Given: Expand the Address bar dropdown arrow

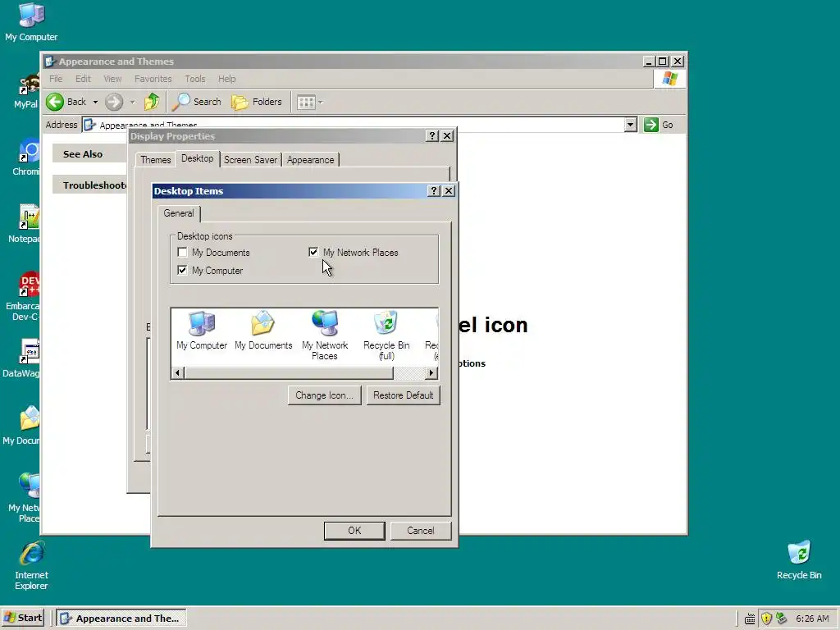Looking at the screenshot, I should 631,125.
